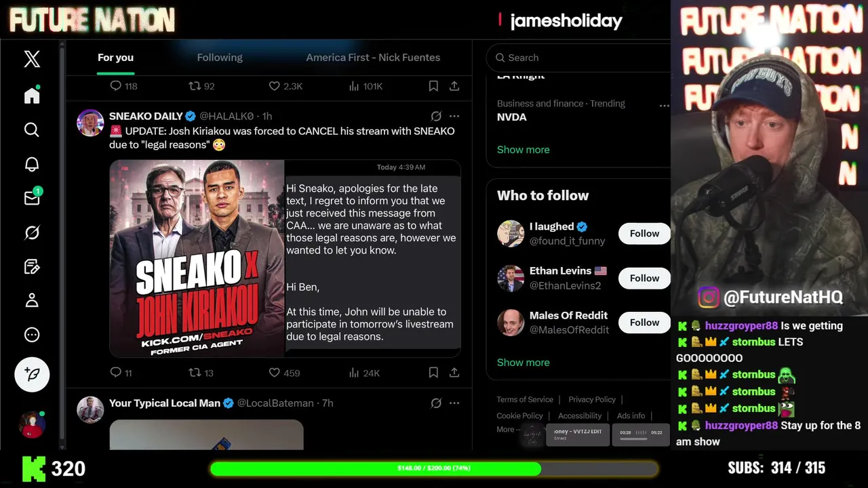Open more options on SNEAKO DAILY post

[x=454, y=117]
